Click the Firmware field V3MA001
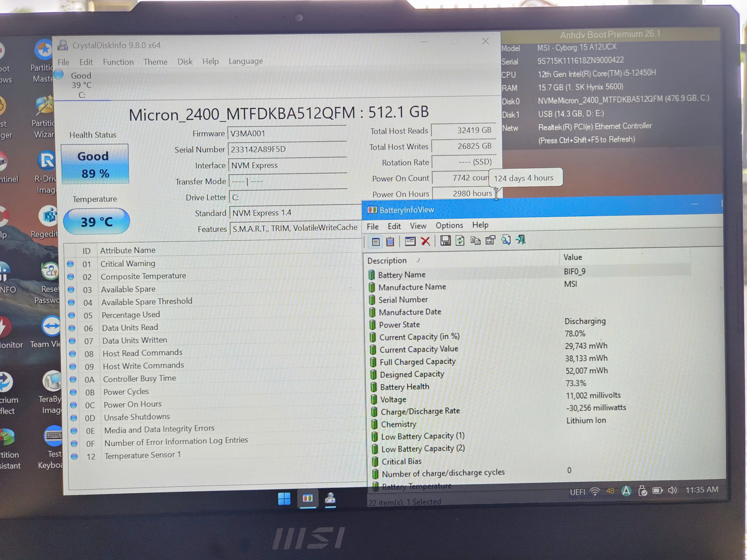 287,133
